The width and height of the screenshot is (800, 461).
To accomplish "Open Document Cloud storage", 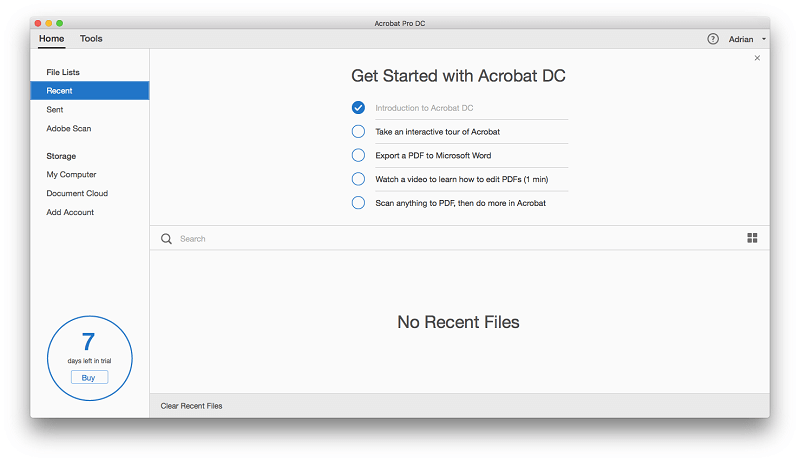I will [x=77, y=193].
